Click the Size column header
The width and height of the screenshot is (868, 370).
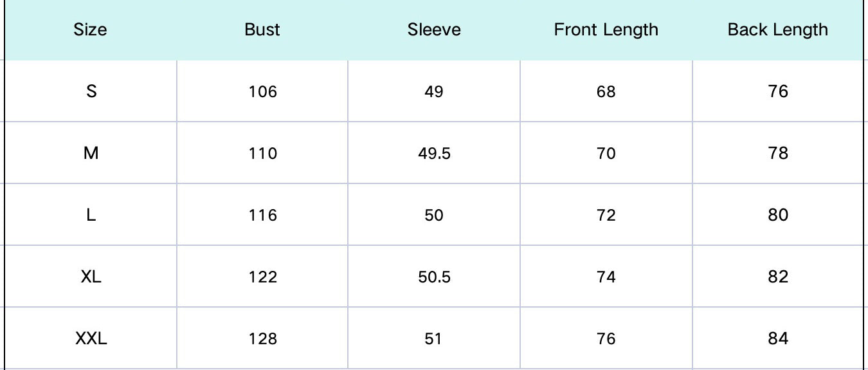pos(91,30)
